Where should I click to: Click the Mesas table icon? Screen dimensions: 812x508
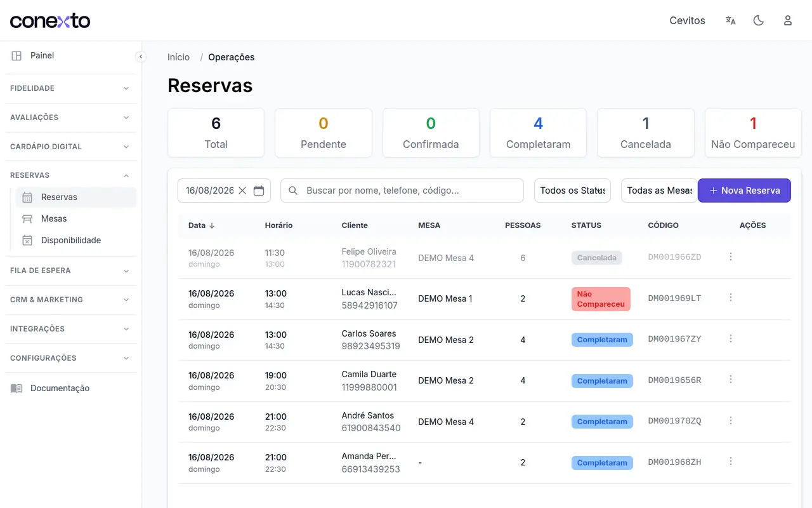(27, 218)
